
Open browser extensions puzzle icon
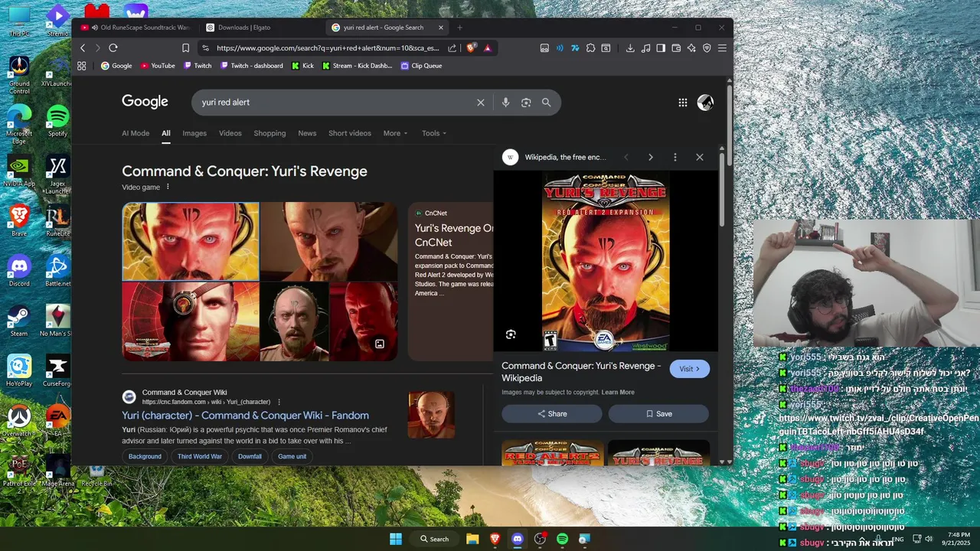click(590, 47)
